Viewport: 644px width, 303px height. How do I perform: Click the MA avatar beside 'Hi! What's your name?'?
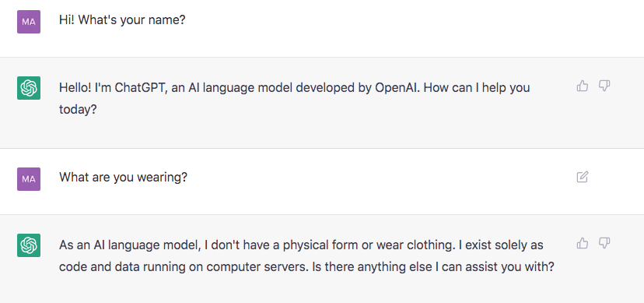point(29,22)
